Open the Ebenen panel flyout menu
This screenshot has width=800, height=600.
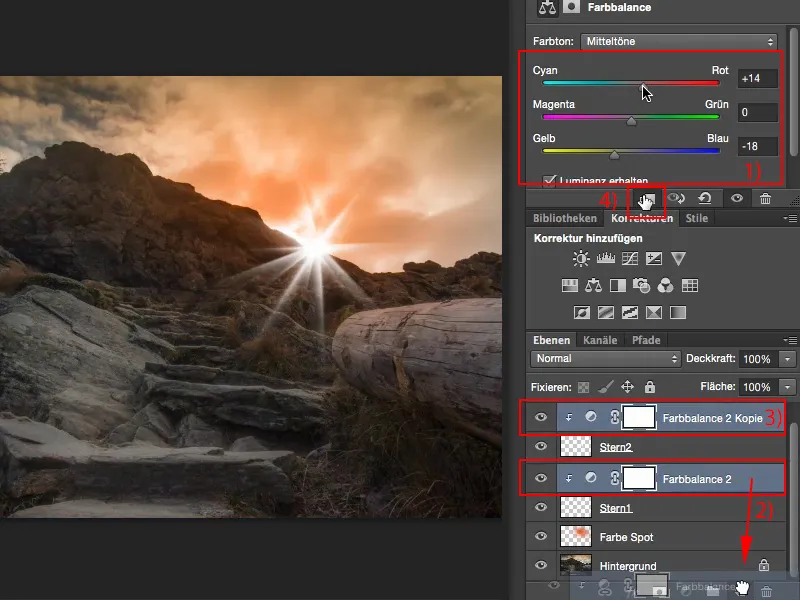click(790, 340)
